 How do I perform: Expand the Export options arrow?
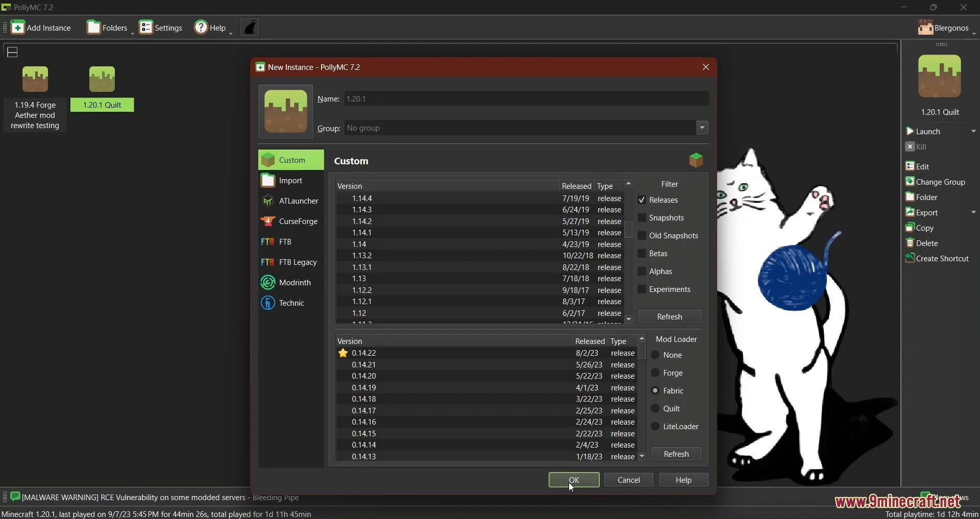[974, 213]
